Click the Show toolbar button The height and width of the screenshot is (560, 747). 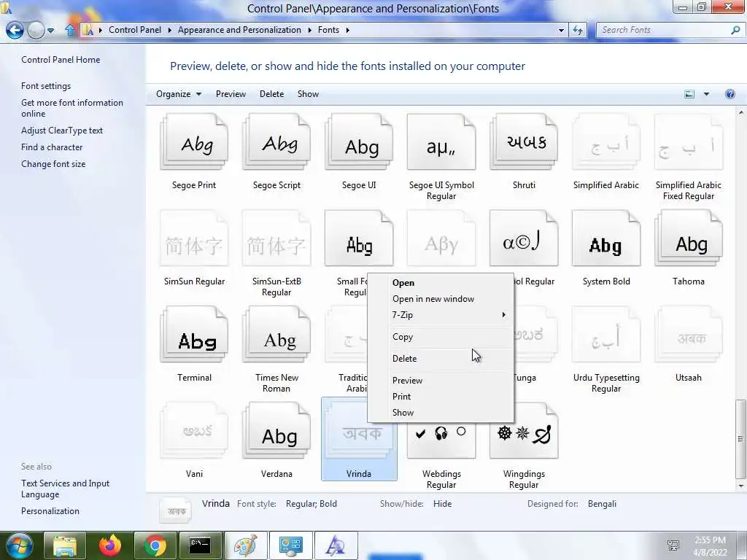click(308, 94)
